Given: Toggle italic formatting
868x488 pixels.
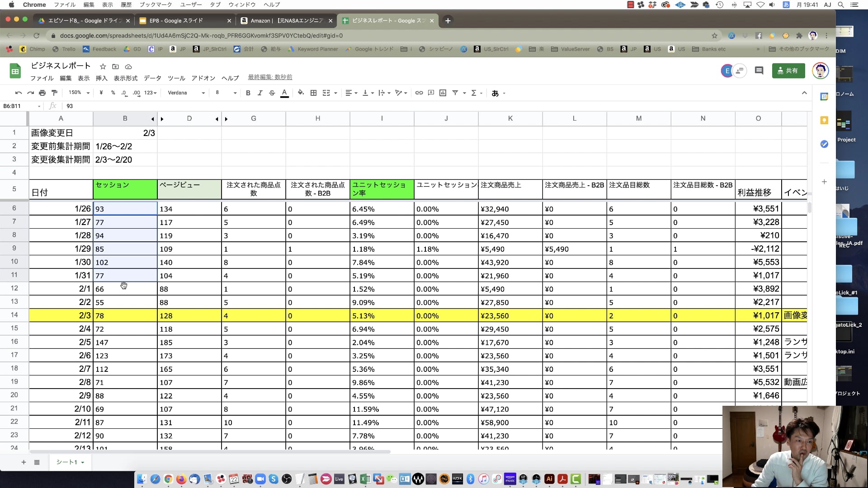Looking at the screenshot, I should 260,93.
